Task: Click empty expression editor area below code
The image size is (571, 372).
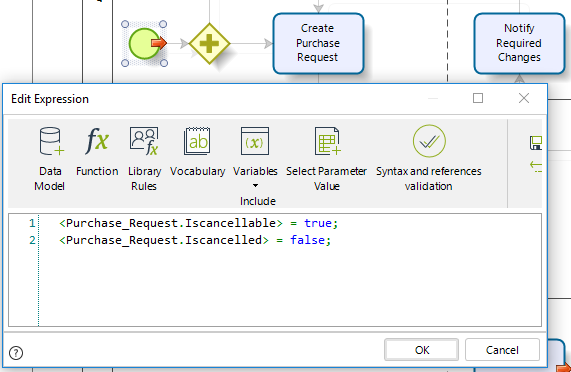Action: pyautogui.click(x=290, y=288)
